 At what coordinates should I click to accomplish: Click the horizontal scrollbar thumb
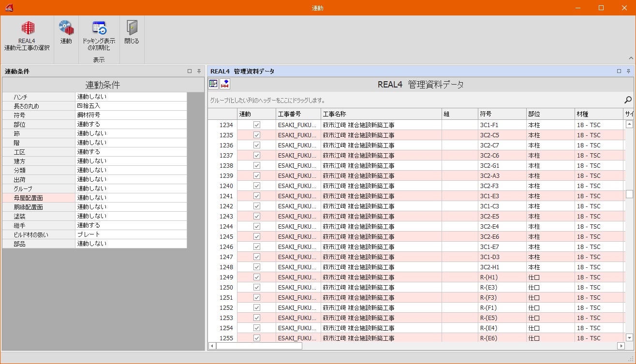259,346
